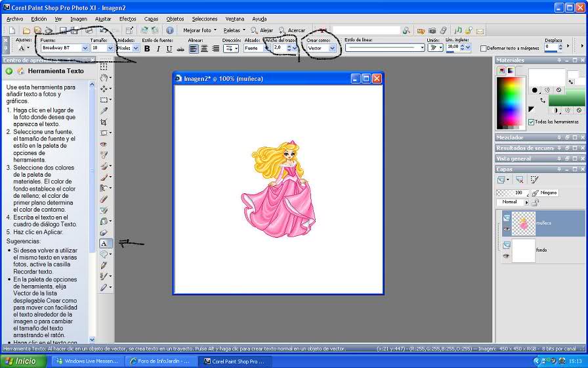Open the Unión join dropdown
Image resolution: width=588 pixels, height=368 pixels.
(x=435, y=48)
